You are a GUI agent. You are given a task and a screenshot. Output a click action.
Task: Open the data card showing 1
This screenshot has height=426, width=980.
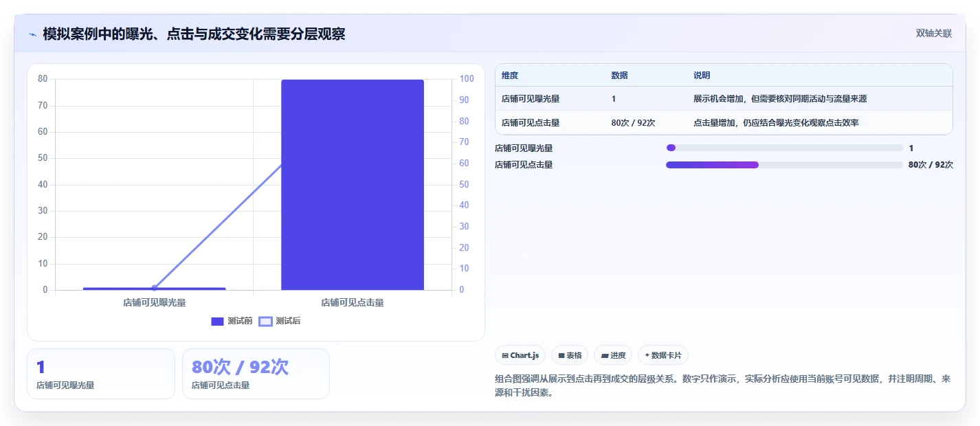click(x=101, y=374)
